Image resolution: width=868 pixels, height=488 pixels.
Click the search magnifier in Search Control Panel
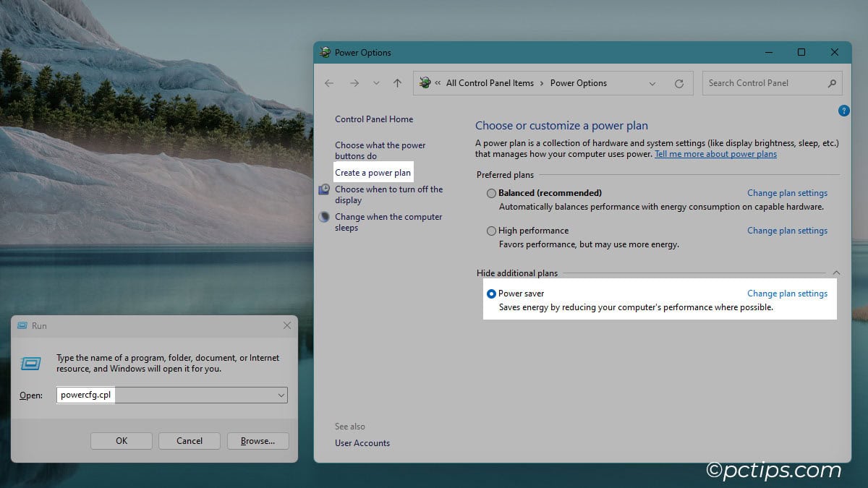(x=832, y=82)
